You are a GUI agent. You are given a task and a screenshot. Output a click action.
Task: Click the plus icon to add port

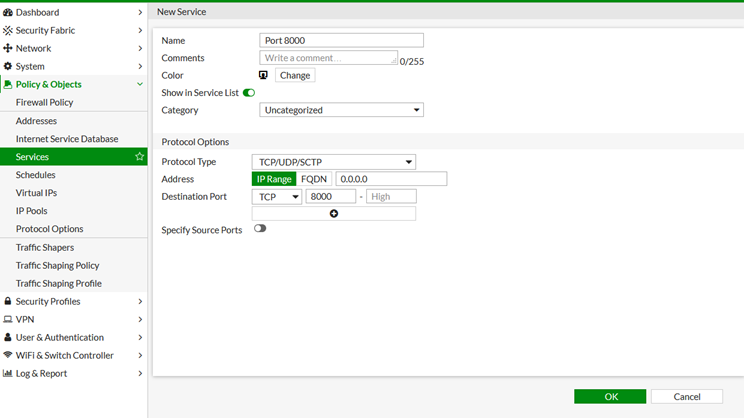[334, 214]
